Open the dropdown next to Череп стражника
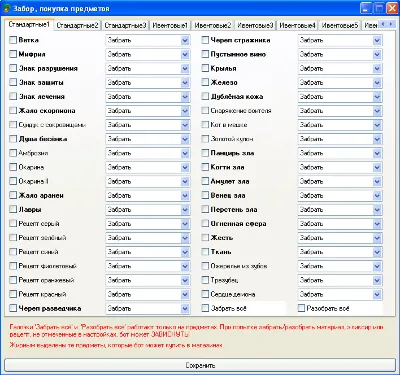This screenshot has width=400, height=375. [377, 40]
